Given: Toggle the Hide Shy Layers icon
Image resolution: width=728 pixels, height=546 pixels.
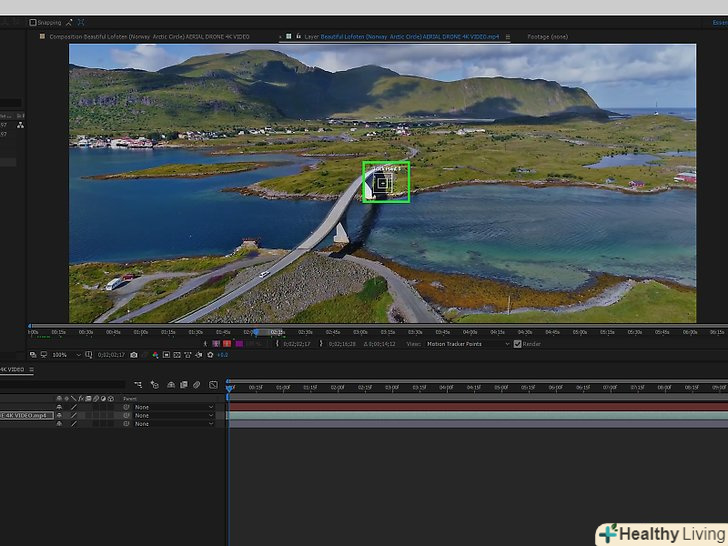Looking at the screenshot, I should point(171,384).
